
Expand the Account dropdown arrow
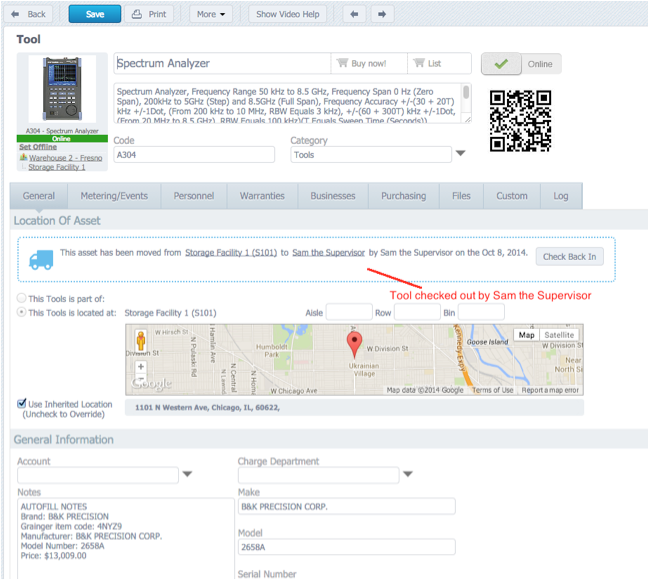pyautogui.click(x=187, y=474)
